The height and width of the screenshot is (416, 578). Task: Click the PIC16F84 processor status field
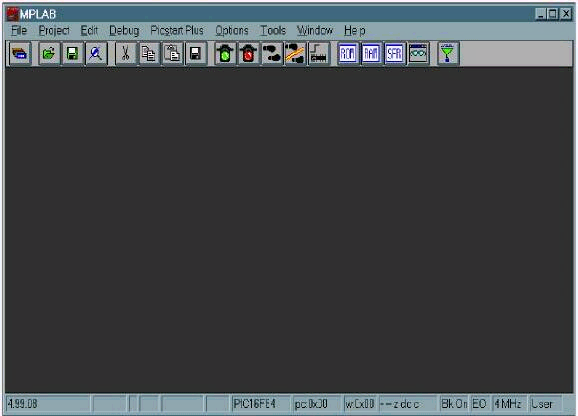261,404
